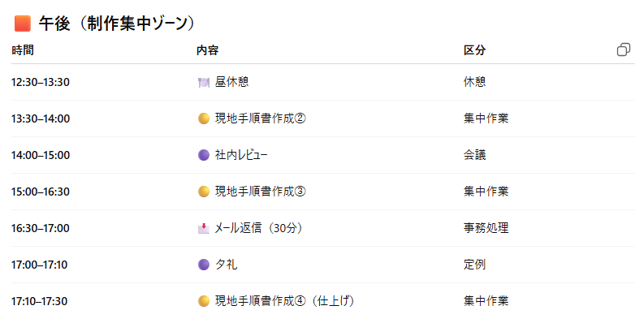This screenshot has width=644, height=336.
Task: Click the copy table icon
Action: click(x=624, y=50)
